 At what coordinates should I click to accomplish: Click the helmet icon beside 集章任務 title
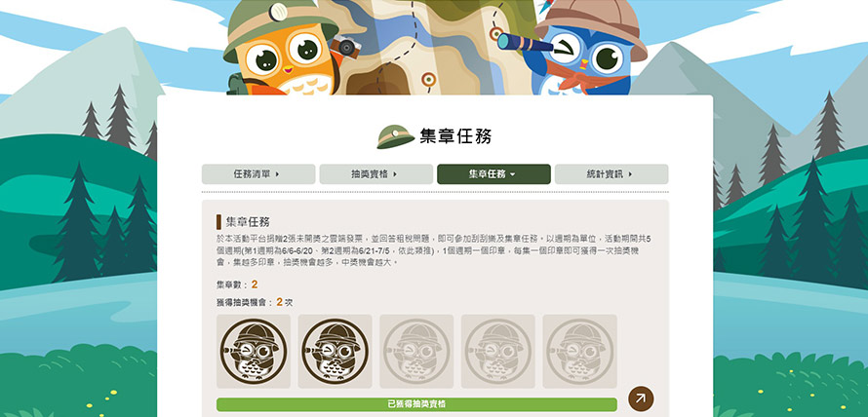pos(395,136)
